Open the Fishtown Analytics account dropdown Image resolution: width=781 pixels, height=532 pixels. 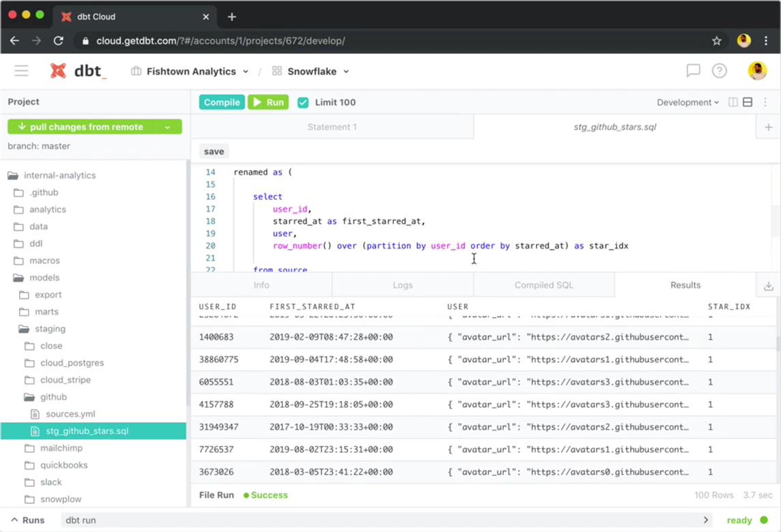click(190, 71)
